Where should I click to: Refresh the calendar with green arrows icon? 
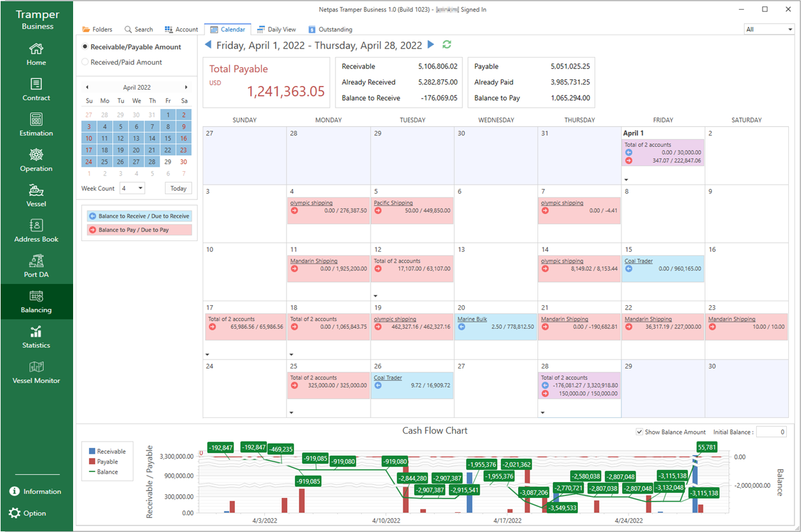coord(447,45)
